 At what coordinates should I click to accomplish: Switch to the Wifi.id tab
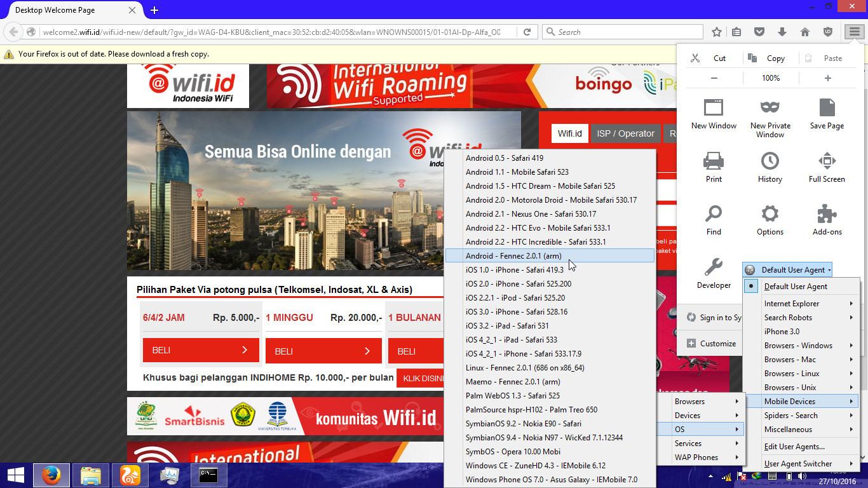tap(570, 133)
